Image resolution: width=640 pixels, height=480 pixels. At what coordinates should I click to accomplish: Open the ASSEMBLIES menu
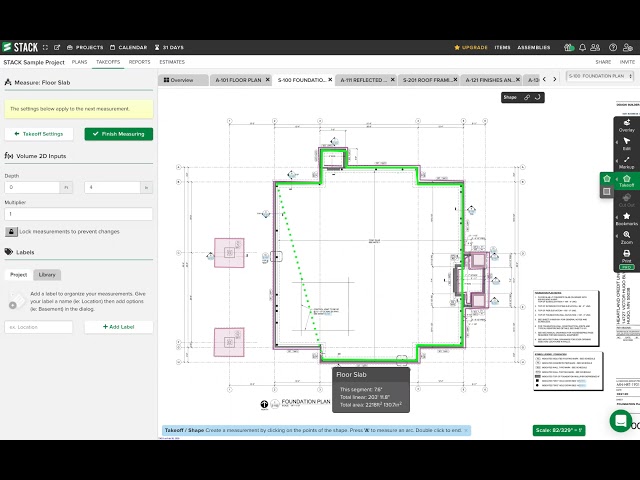(x=534, y=47)
